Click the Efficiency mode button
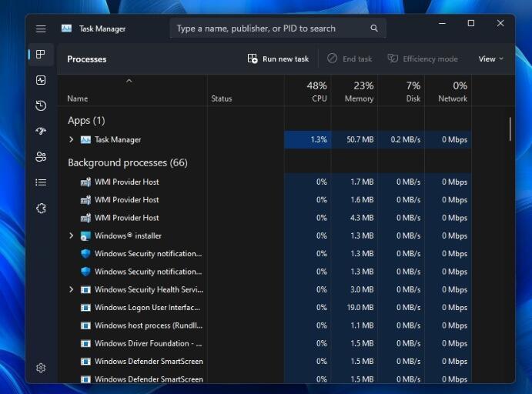 point(423,59)
